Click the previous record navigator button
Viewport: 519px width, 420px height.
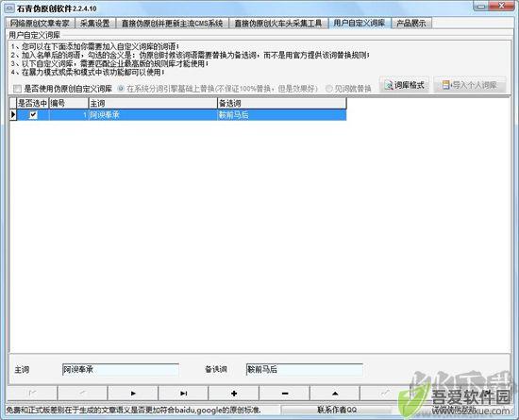click(x=82, y=394)
